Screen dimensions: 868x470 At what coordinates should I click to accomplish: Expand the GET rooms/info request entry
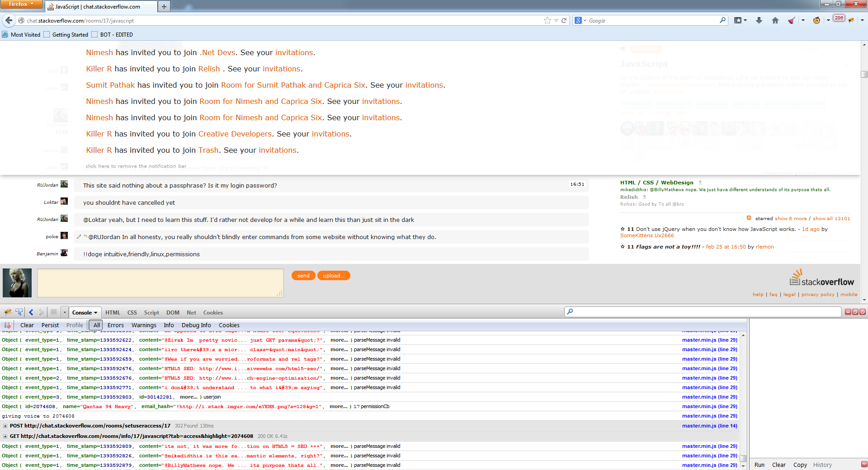pos(5,436)
